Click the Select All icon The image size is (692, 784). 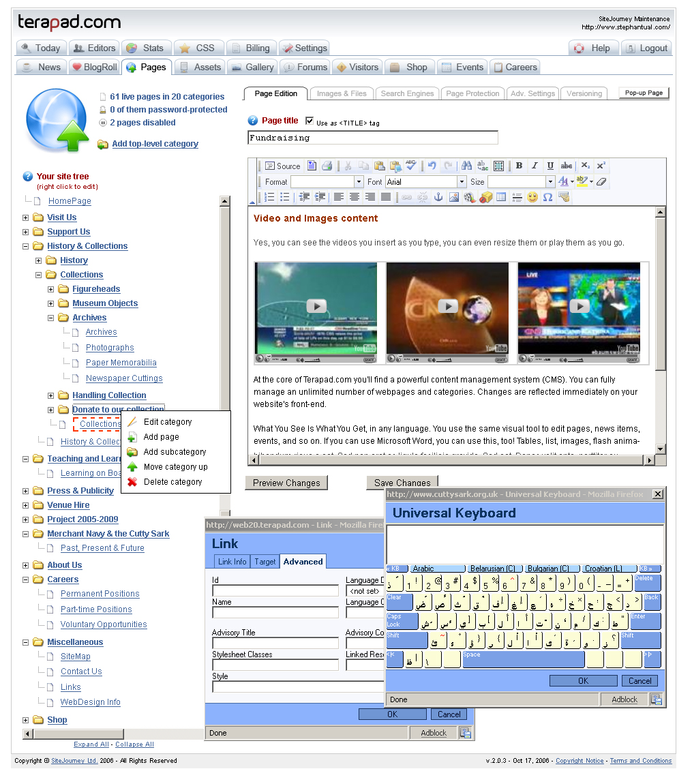click(498, 166)
